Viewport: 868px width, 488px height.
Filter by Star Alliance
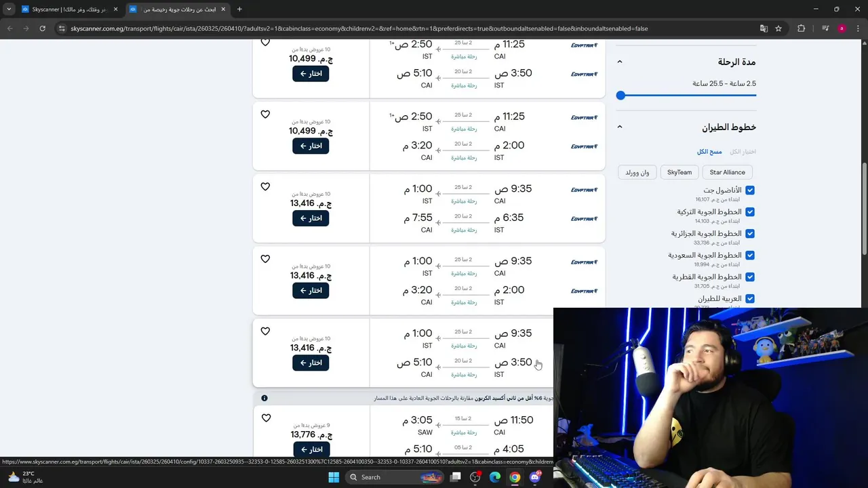pyautogui.click(x=727, y=172)
